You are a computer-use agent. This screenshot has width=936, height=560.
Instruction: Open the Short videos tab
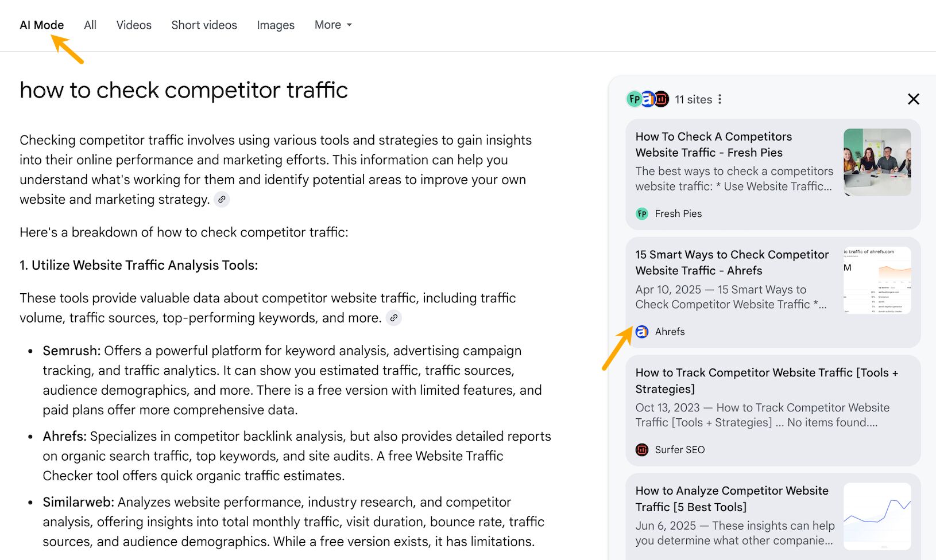pyautogui.click(x=204, y=25)
